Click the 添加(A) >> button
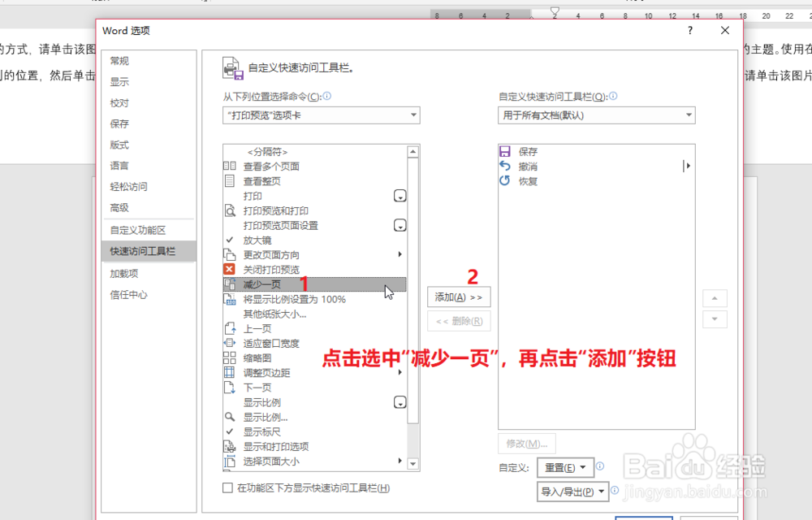This screenshot has height=520, width=812. (459, 297)
